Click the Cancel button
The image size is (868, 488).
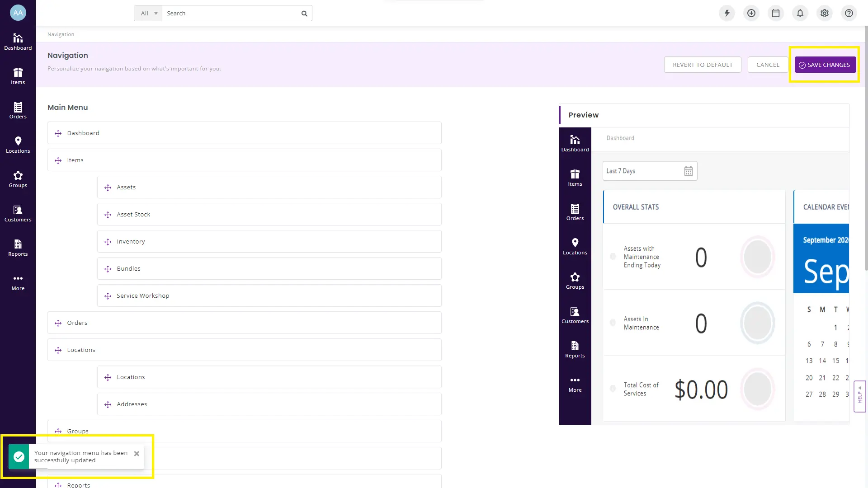[x=768, y=65]
